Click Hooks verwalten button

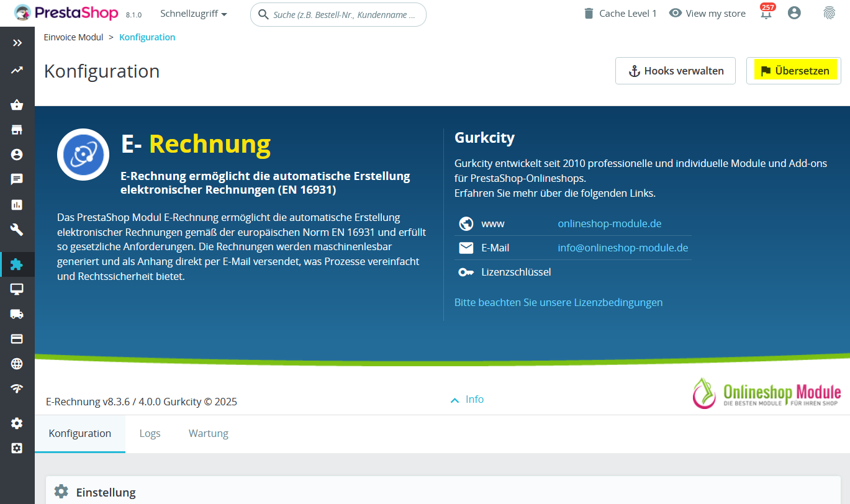click(676, 71)
